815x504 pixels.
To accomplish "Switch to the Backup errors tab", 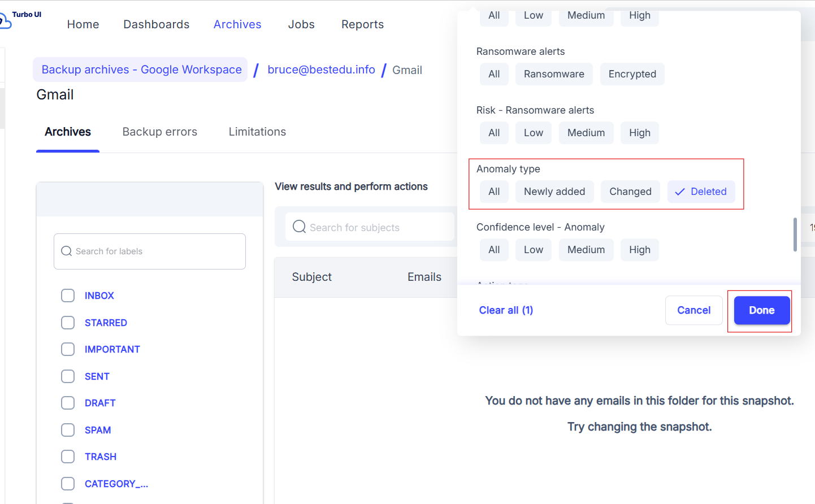I will click(x=160, y=132).
